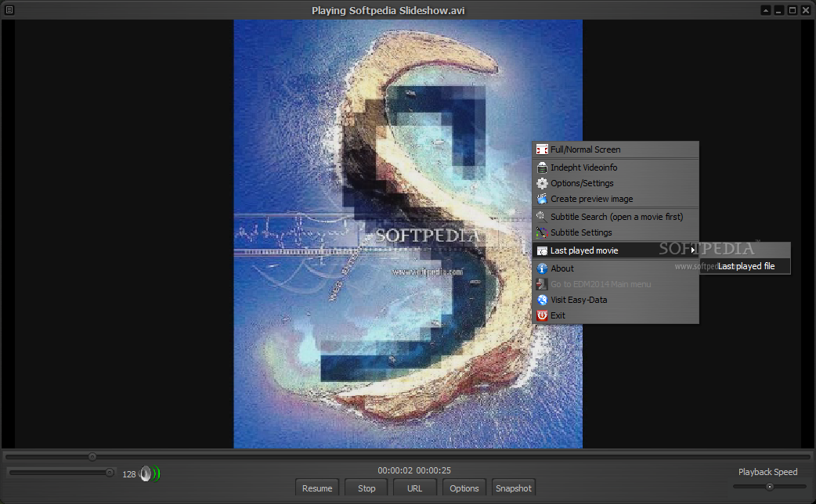Choose Visit Easy-Data menu entry
The width and height of the screenshot is (816, 504).
coord(615,300)
